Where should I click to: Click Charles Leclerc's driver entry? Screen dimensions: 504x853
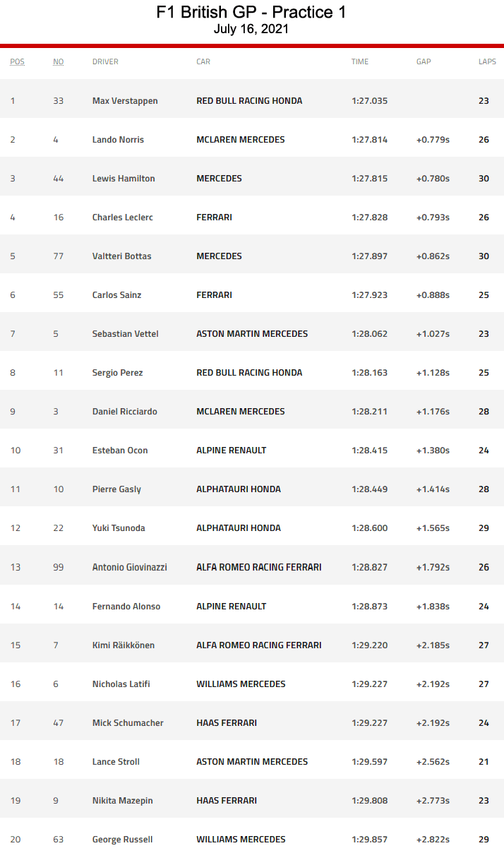pos(123,217)
